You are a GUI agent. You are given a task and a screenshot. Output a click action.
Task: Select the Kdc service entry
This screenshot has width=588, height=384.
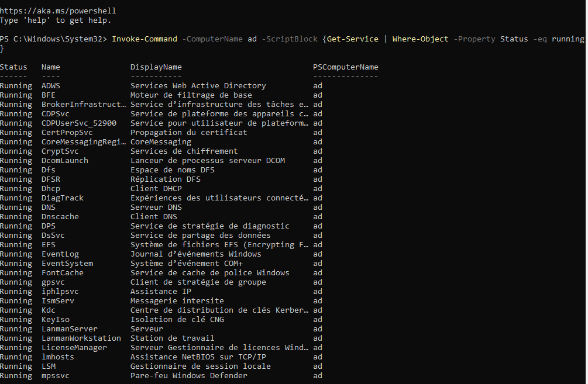point(48,310)
